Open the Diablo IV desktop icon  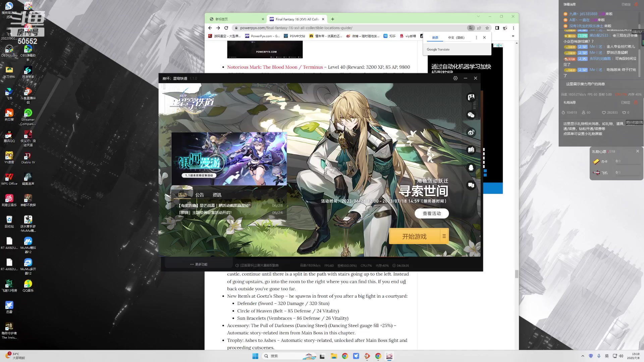pos(28,158)
